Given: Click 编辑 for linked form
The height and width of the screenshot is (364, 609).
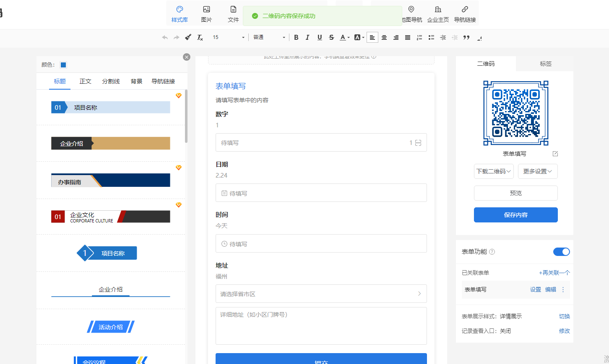Looking at the screenshot, I should click(x=551, y=289).
